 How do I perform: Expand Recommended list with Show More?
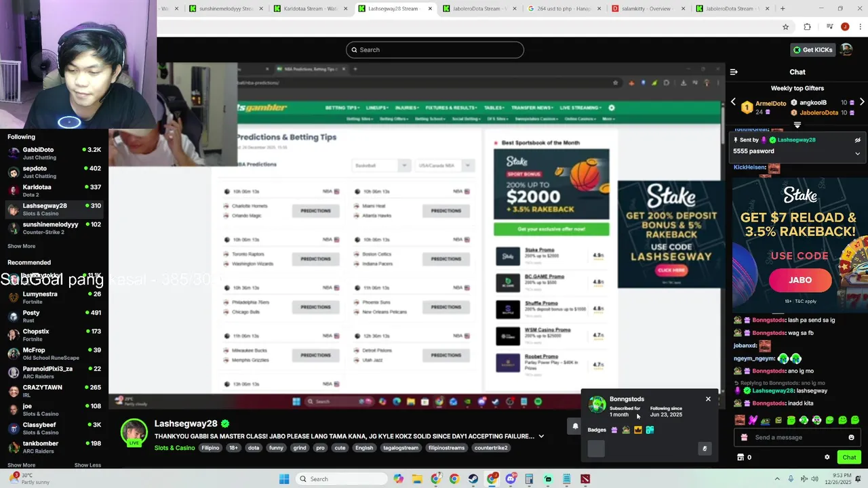[21, 465]
